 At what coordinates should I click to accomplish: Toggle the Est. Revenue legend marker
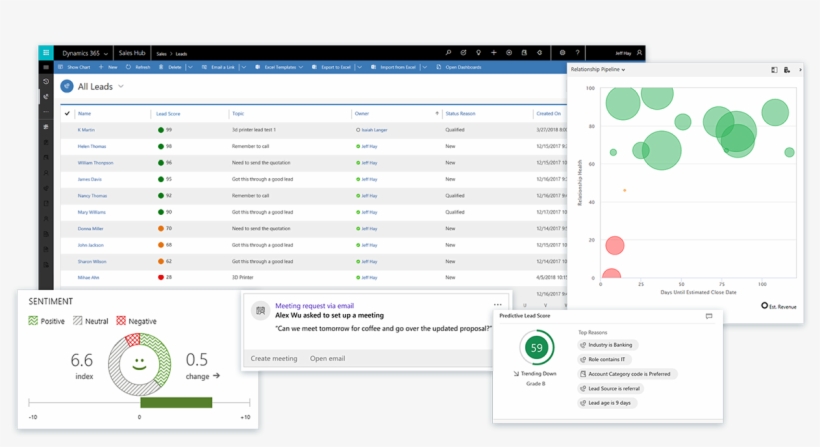[x=765, y=305]
